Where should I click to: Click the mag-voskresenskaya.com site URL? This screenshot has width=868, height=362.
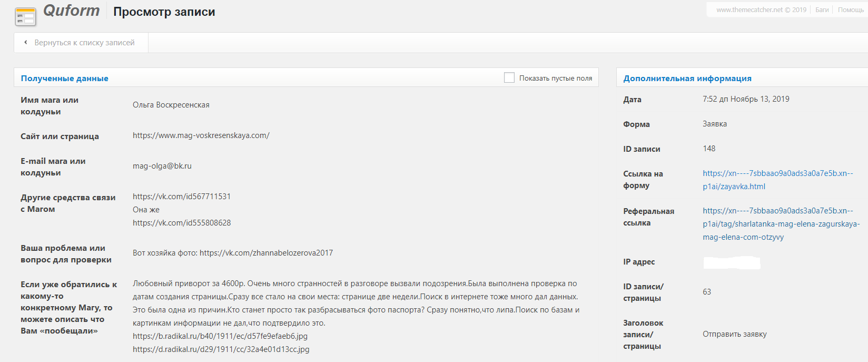(201, 135)
